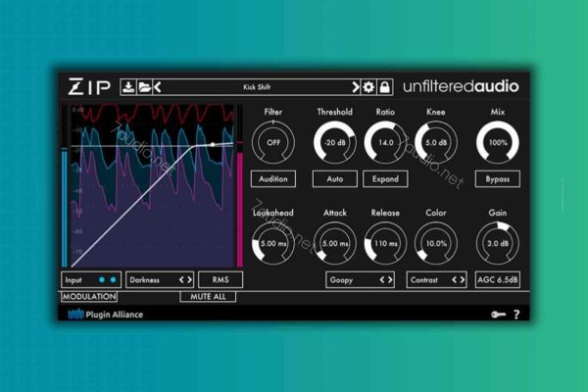
Task: Select previous style before Goopy
Action: (x=382, y=280)
